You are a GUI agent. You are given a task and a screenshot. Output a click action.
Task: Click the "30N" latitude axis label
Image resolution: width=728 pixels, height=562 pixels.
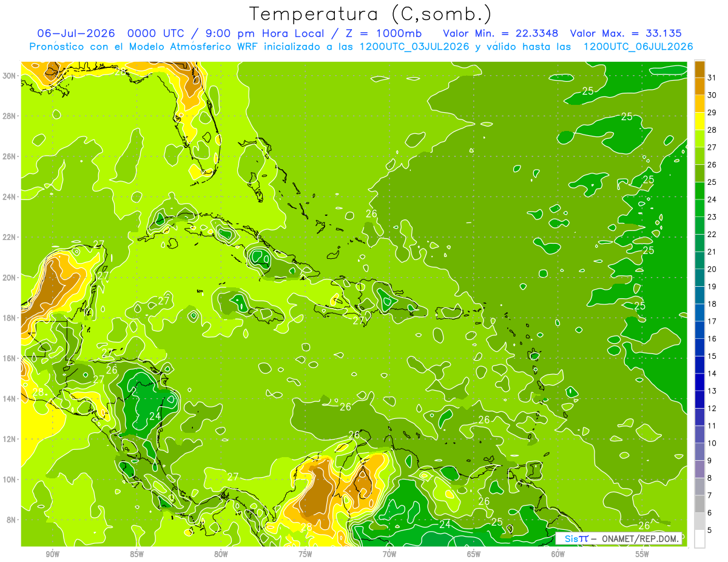[10, 76]
